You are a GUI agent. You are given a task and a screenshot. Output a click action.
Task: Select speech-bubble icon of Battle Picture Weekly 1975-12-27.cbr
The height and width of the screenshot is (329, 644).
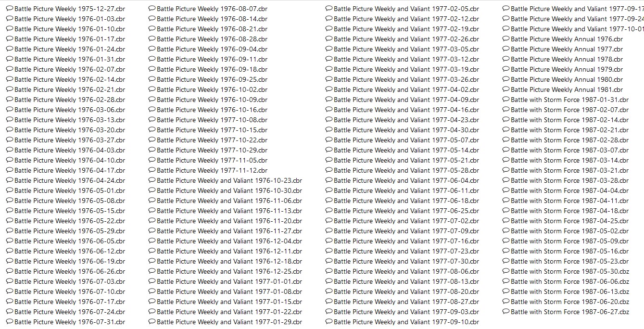[x=10, y=9]
